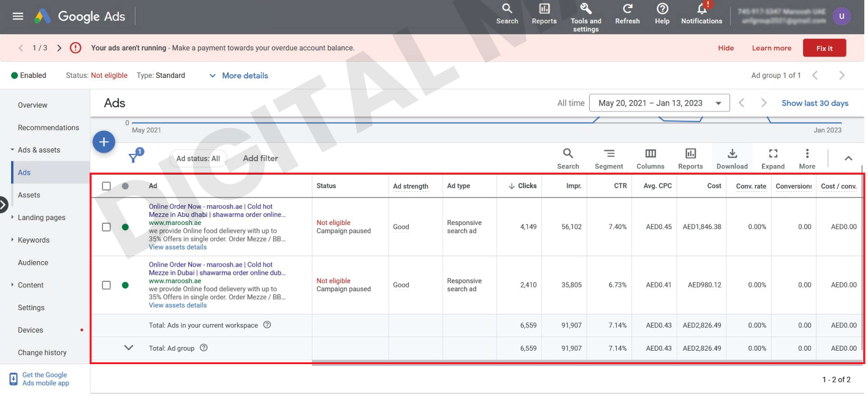Open Search in the top header
This screenshot has height=396, width=868.
click(x=507, y=13)
